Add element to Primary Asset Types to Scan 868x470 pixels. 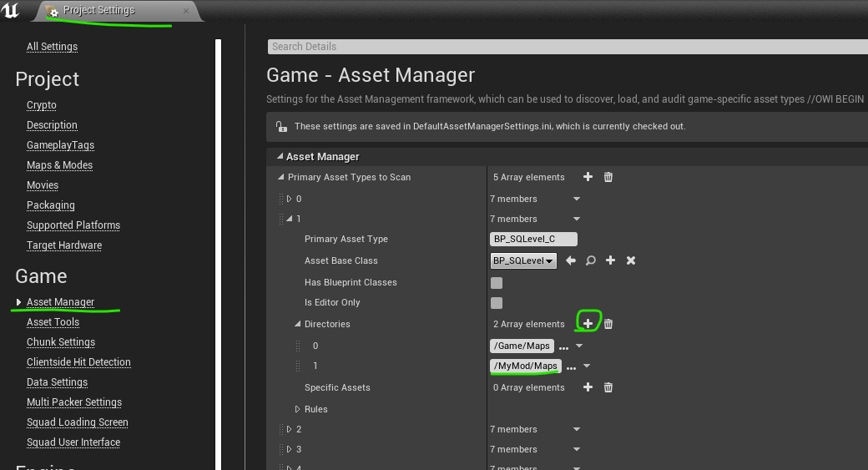click(x=588, y=177)
